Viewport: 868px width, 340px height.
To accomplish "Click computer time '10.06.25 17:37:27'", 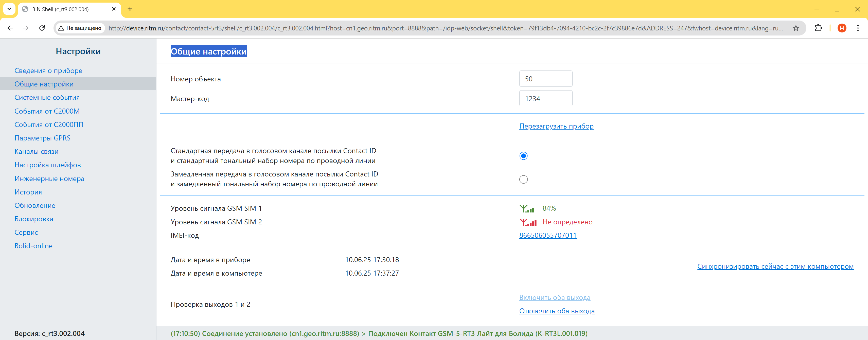I will click(x=372, y=273).
